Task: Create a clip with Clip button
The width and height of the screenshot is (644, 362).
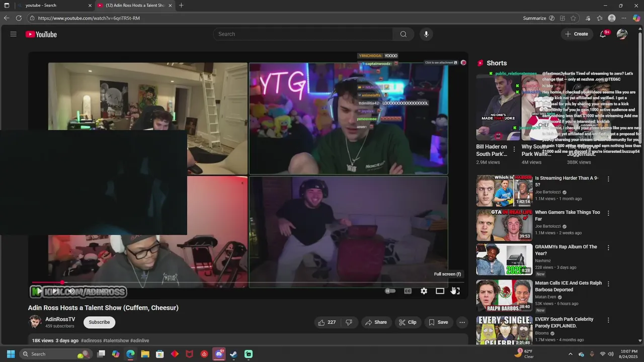Action: (x=408, y=322)
